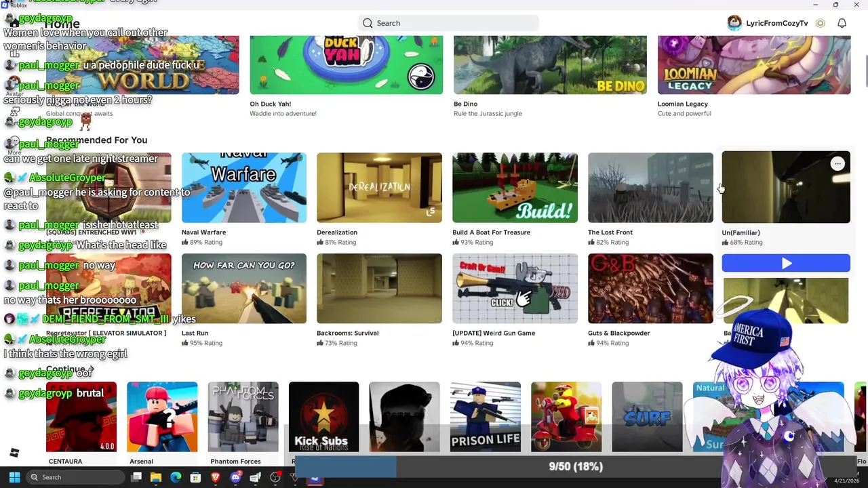868x488 pixels.
Task: Open the Weird Gun Game thumbnail
Action: point(515,289)
